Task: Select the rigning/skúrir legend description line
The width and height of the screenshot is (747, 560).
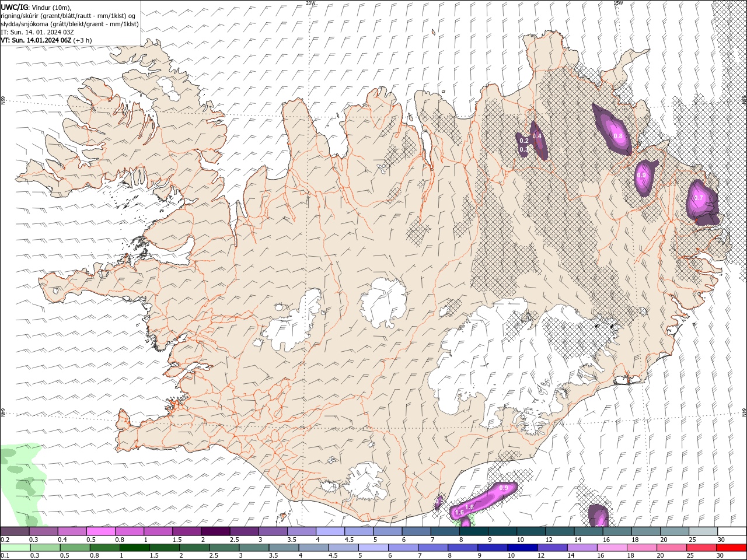Action: click(68, 16)
